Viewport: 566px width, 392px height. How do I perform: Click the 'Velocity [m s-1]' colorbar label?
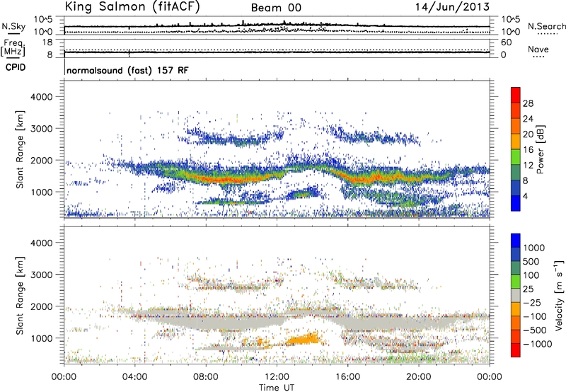[559, 295]
